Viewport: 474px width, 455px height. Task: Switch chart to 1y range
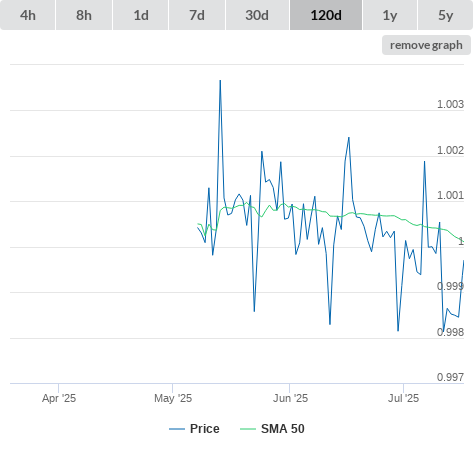coord(390,15)
